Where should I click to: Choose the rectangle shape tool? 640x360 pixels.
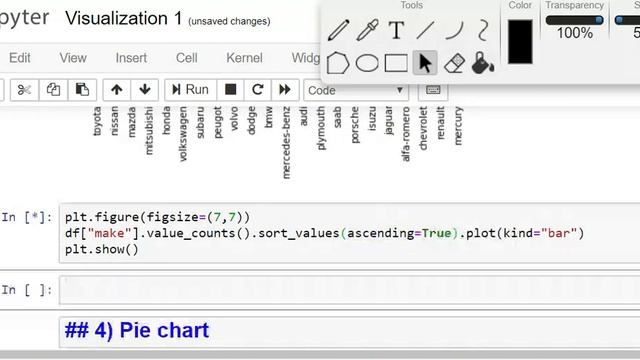(x=396, y=63)
